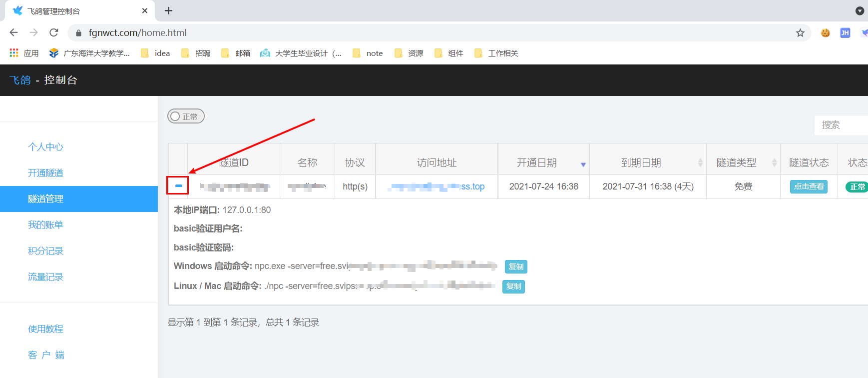
Task: Open 开通隧道 sidebar item
Action: [45, 173]
